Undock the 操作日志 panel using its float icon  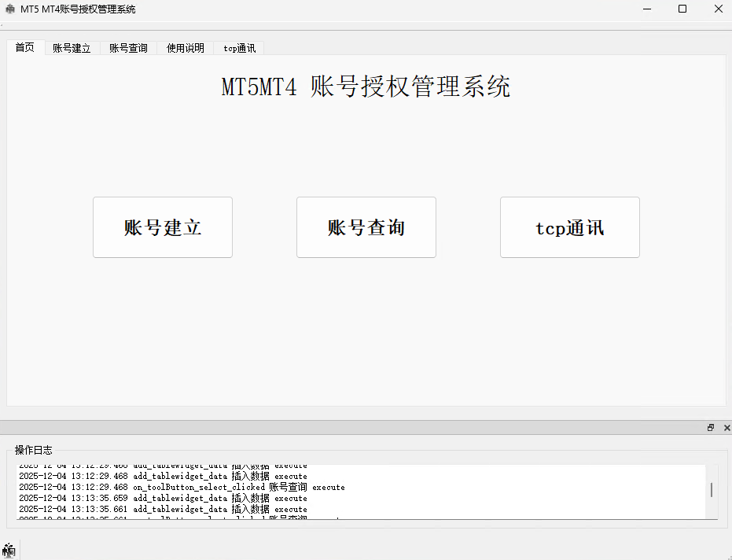[710, 427]
